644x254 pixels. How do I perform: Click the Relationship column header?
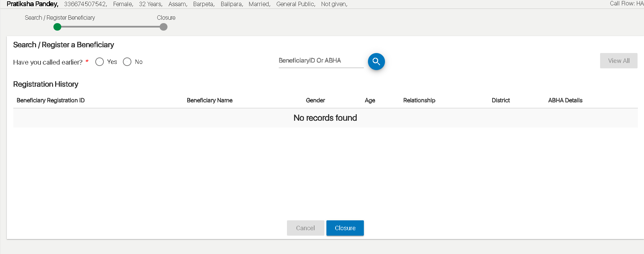(419, 100)
